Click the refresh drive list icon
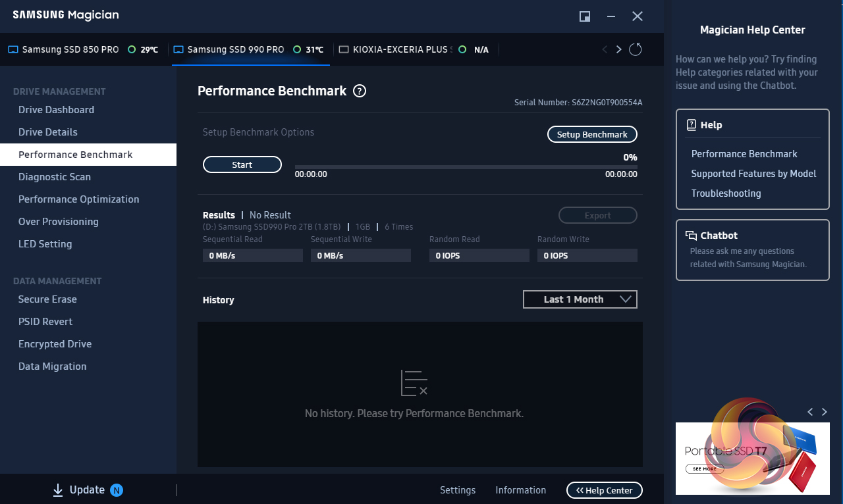 click(635, 49)
